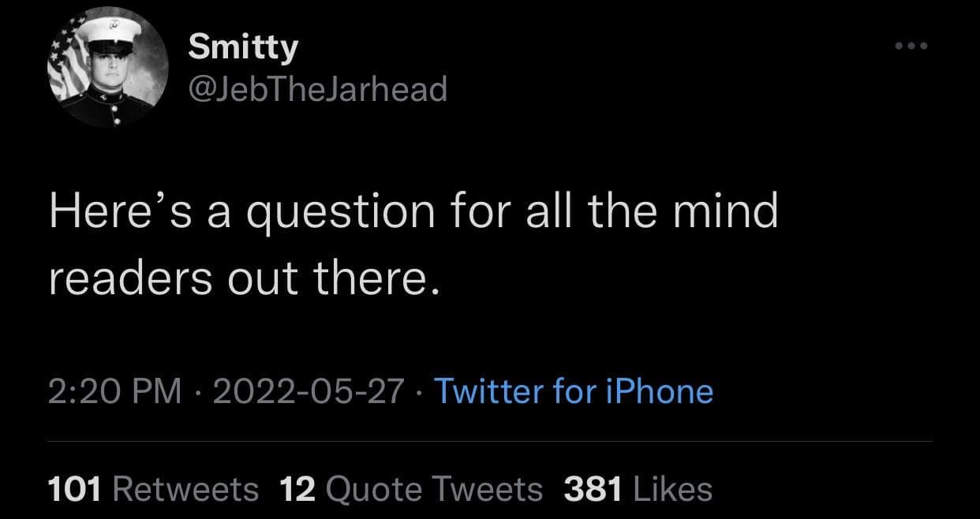Screen dimensions: 980x519
Task: Click the 12 quote count number
Action: [x=297, y=490]
